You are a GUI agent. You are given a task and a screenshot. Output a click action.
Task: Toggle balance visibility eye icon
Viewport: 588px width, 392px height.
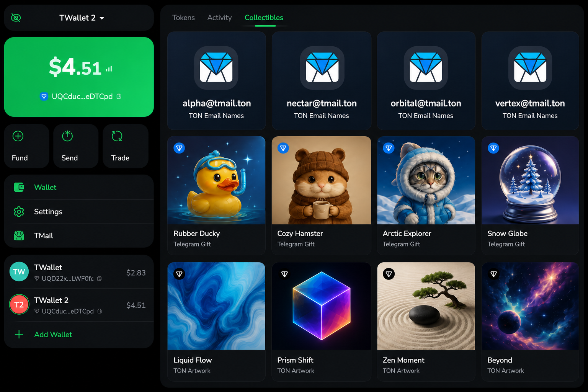pos(16,18)
